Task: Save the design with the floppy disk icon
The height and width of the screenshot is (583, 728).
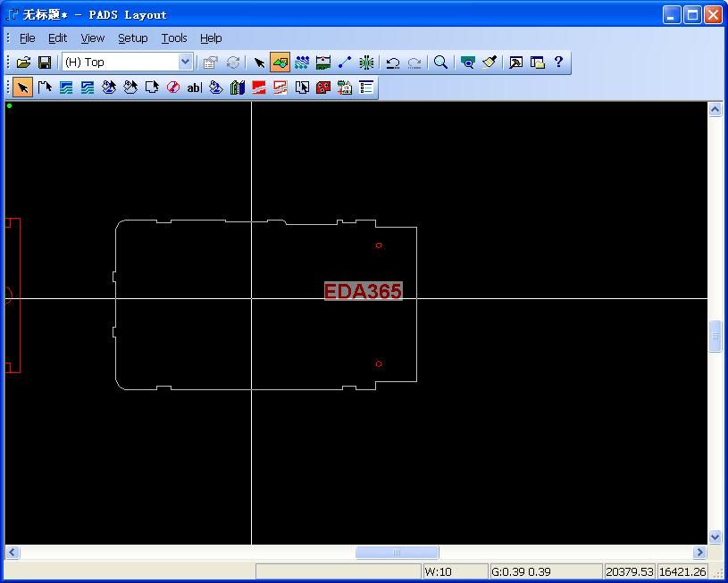Action: pos(45,62)
